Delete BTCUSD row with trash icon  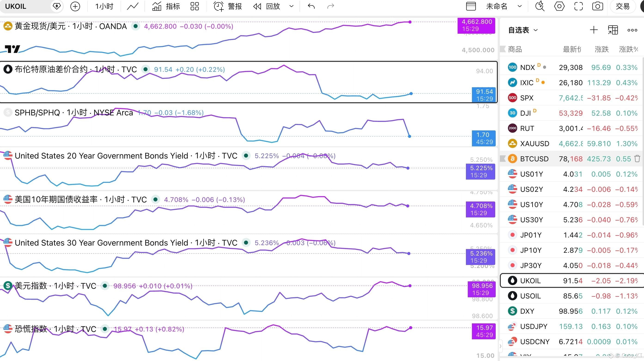(x=637, y=158)
